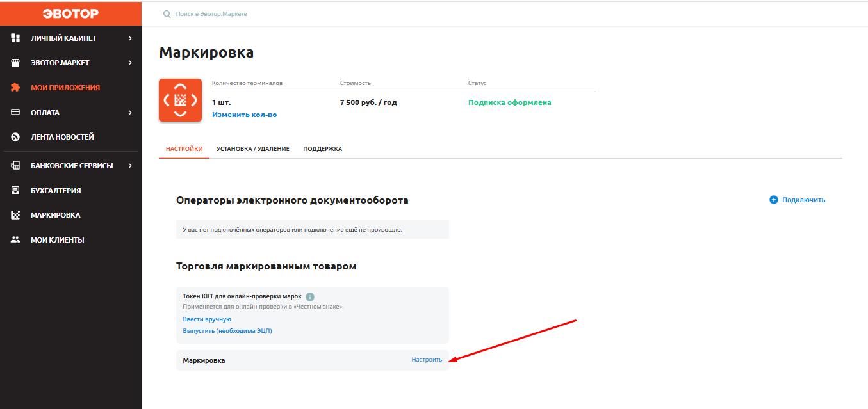
Task: Expand the Личный кабинет submenu arrow
Action: (x=130, y=38)
